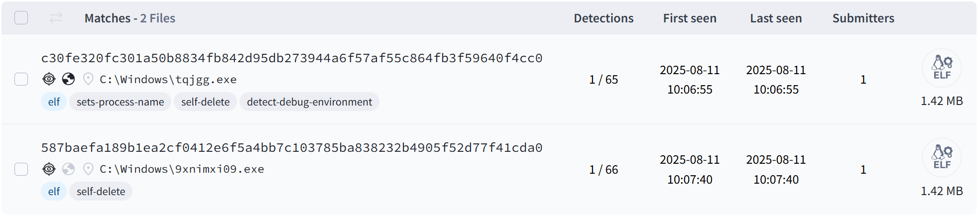Screen dimensions: 980x217
Task: Sort by First seen column header
Action: pos(690,18)
